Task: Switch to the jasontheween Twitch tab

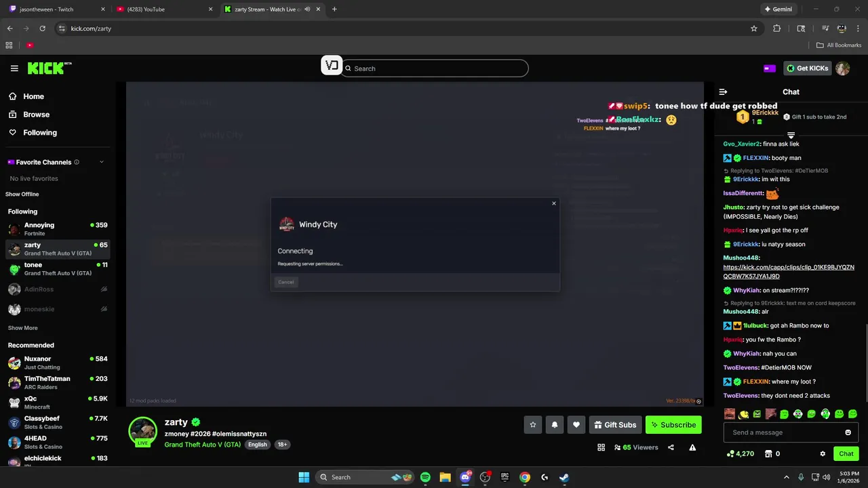Action: click(x=56, y=9)
